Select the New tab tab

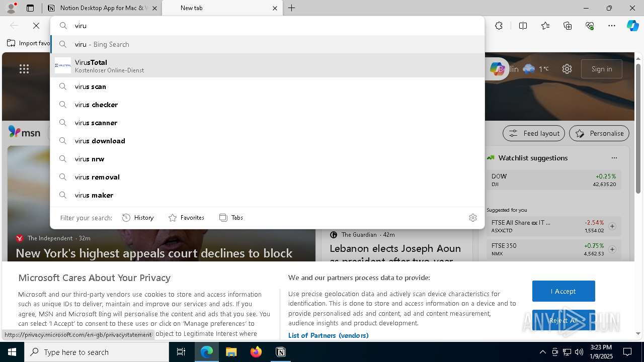[x=221, y=8]
